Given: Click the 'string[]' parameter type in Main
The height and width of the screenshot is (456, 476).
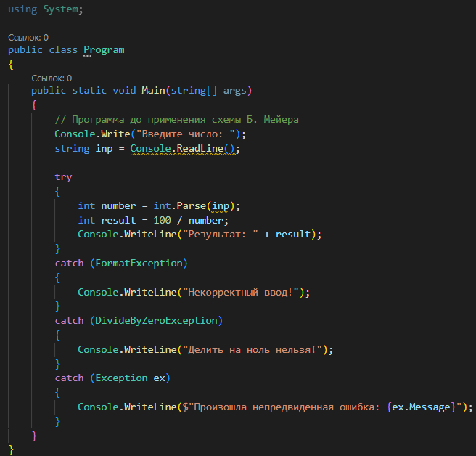Looking at the screenshot, I should 194,91.
